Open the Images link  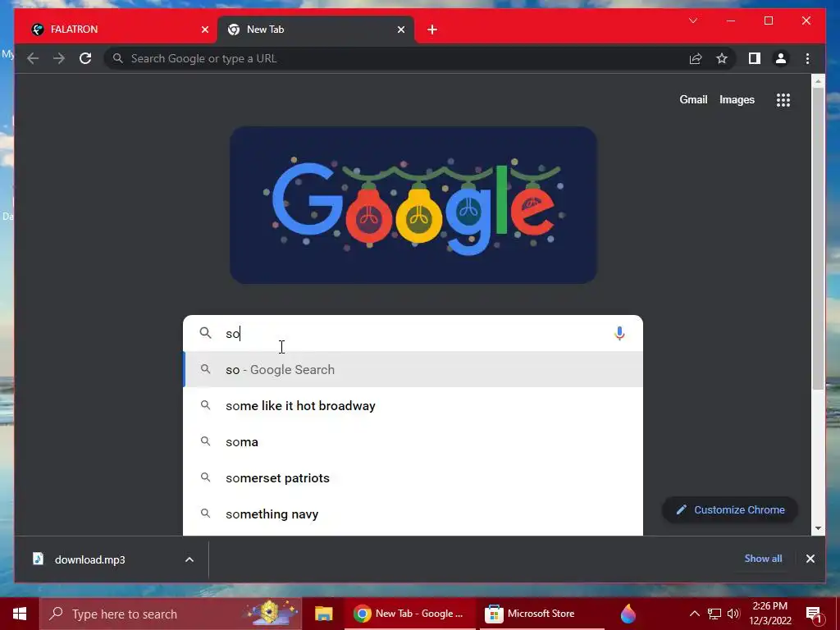point(737,99)
